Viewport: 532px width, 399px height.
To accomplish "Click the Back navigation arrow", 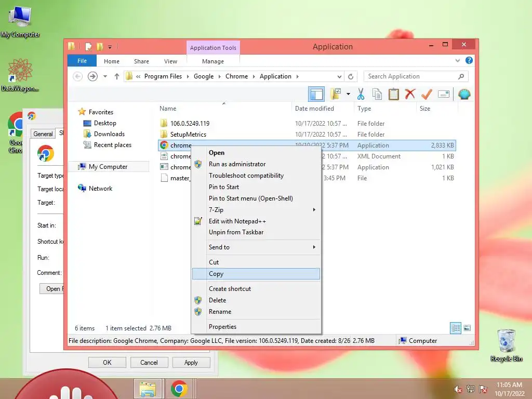I will point(78,76).
